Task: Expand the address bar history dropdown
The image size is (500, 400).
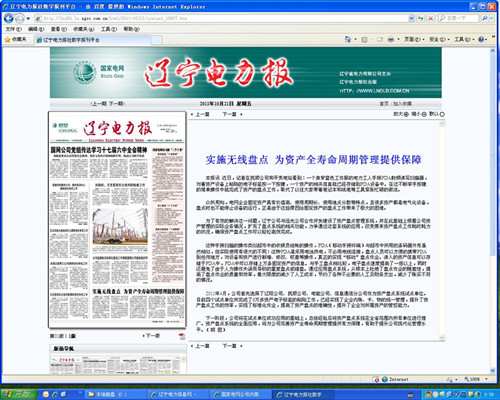Action: click(x=411, y=18)
